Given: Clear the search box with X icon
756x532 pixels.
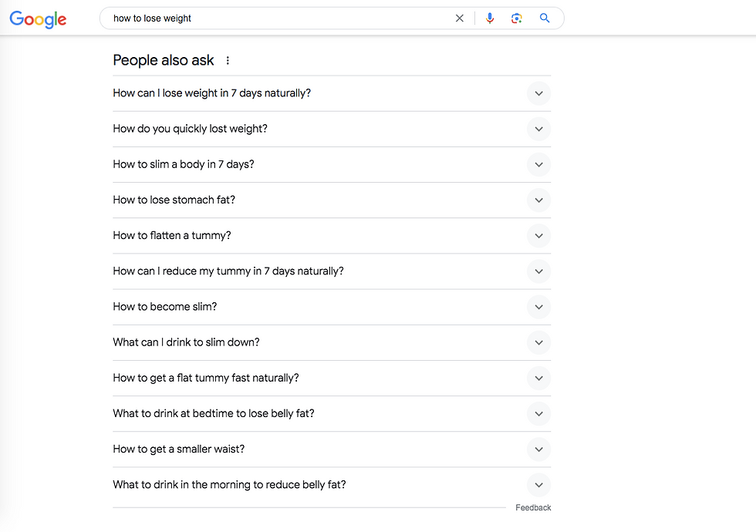Looking at the screenshot, I should [x=460, y=19].
